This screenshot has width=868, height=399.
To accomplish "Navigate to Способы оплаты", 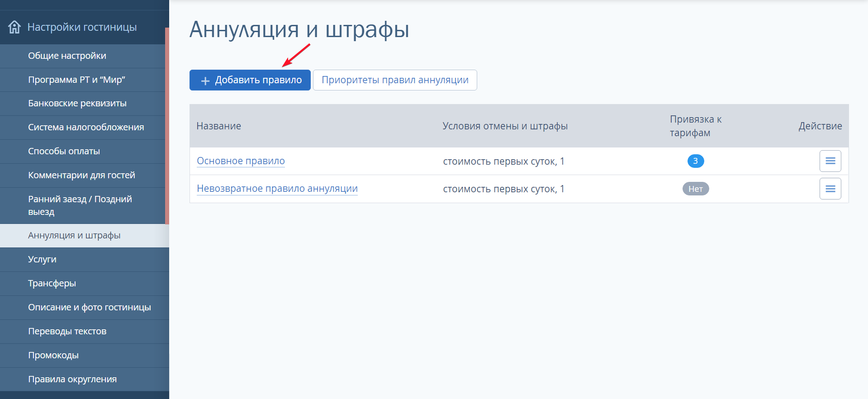I will 82,152.
